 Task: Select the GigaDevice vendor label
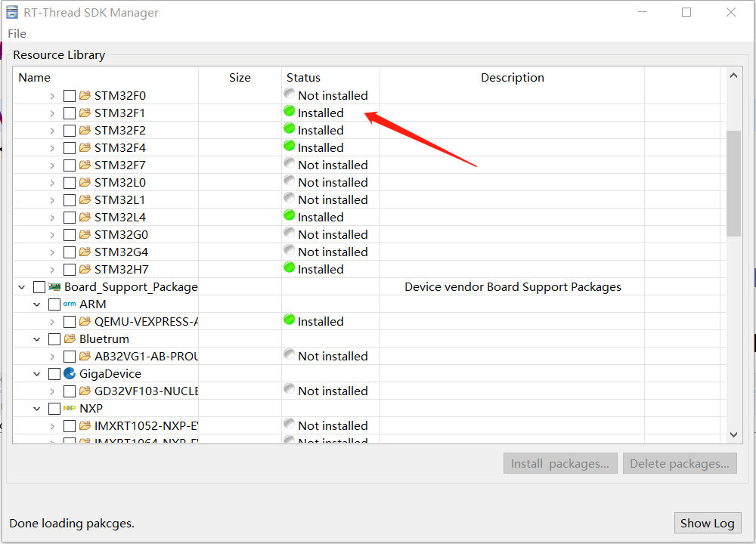110,374
